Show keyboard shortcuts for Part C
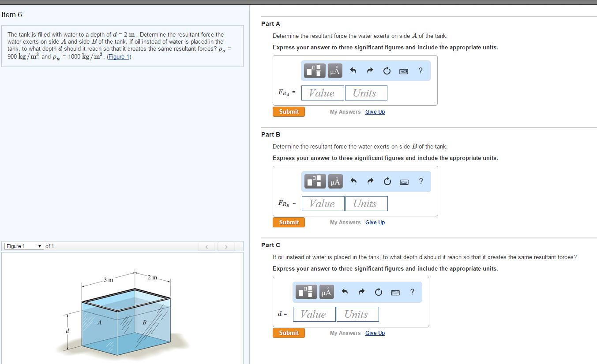The image size is (597, 364). coord(395,292)
